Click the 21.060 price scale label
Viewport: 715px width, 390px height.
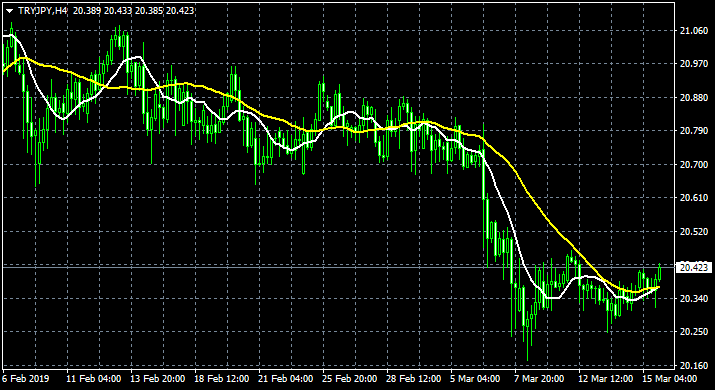pos(694,31)
